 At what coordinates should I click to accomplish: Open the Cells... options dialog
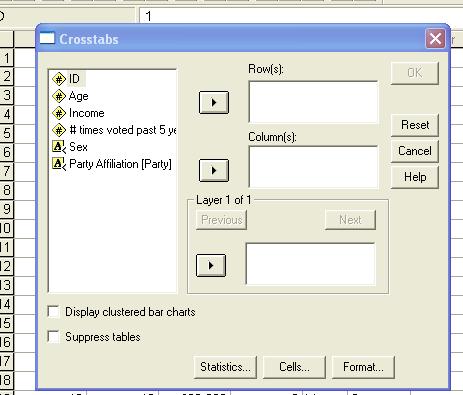pos(294,367)
